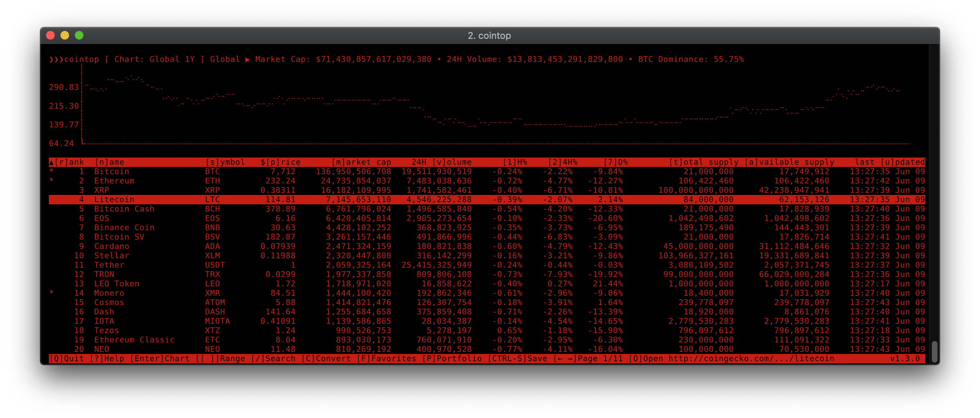Select the IOTA row name
Screen dimensions: 980x418
tap(104, 321)
